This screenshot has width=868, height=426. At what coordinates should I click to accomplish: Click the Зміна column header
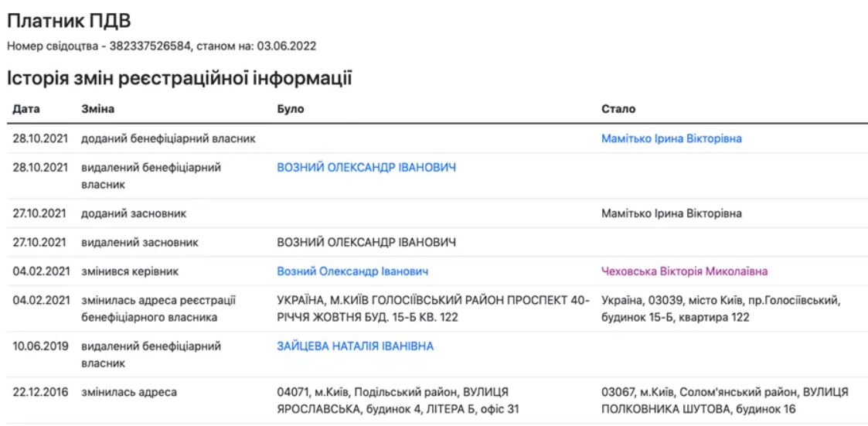pos(98,110)
